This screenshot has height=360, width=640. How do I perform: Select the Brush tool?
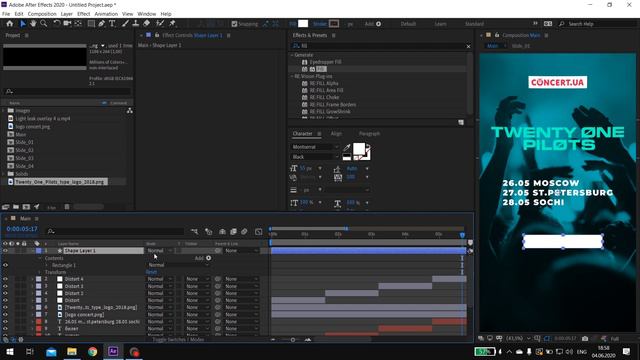coord(125,24)
